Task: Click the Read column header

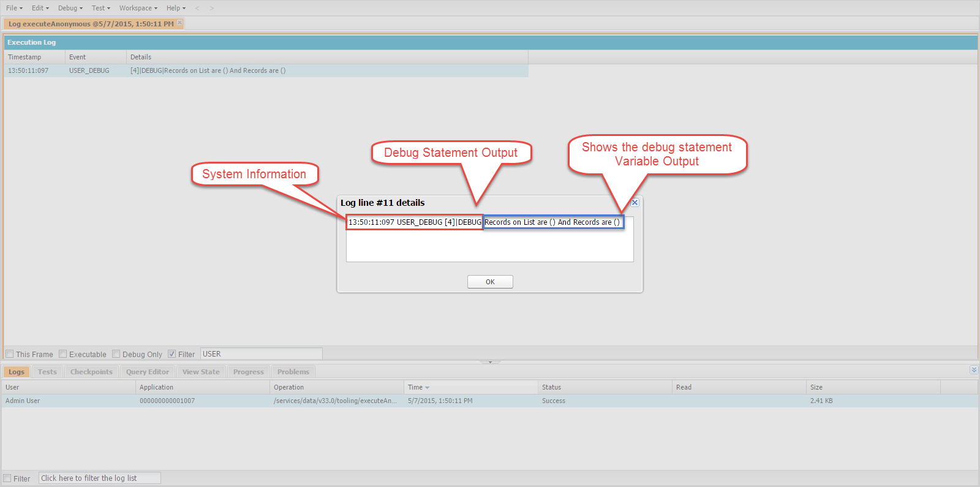Action: (739, 387)
